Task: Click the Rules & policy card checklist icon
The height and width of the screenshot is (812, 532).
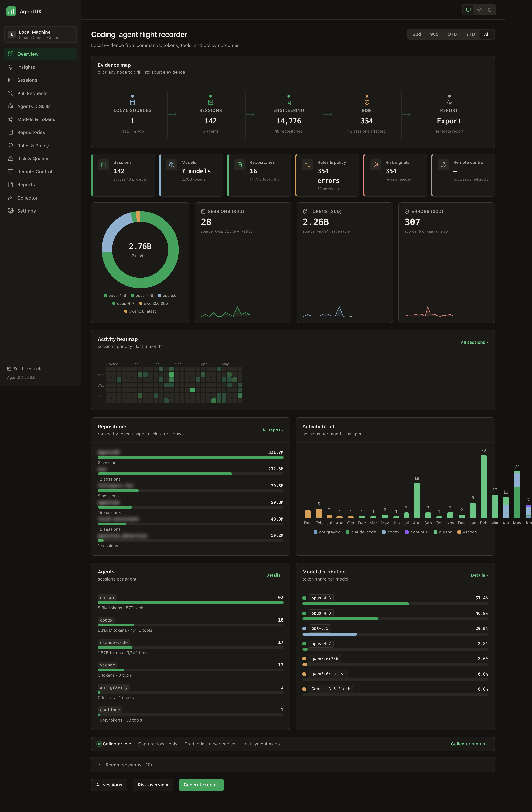Action: coord(308,165)
